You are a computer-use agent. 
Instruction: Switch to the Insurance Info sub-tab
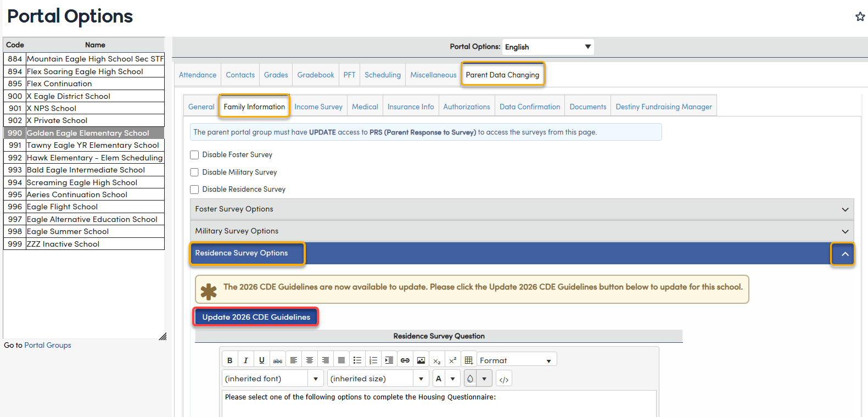[411, 107]
